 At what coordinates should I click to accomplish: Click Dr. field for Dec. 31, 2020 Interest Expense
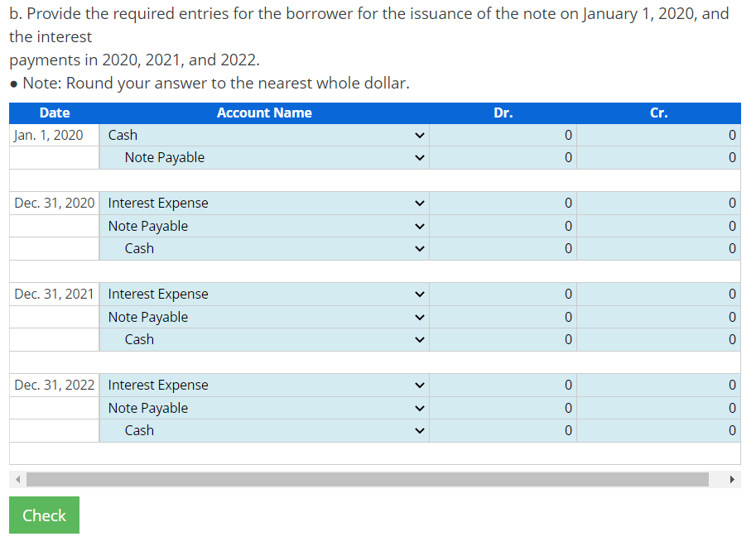503,204
